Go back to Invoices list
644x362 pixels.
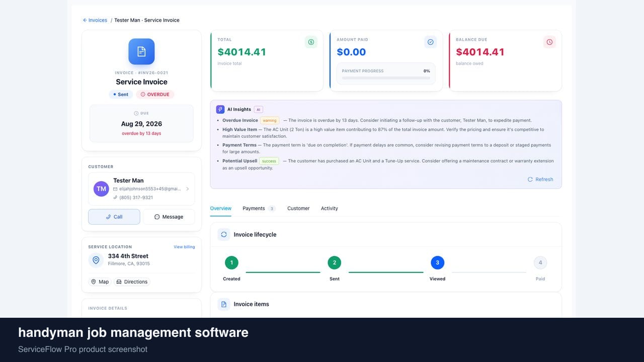(95, 20)
